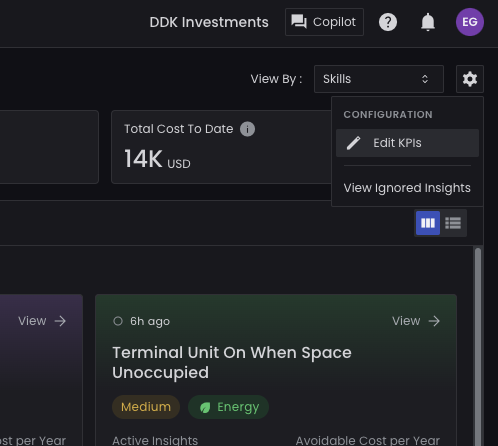The image size is (498, 446).
Task: Open the notifications bell
Action: 428,22
